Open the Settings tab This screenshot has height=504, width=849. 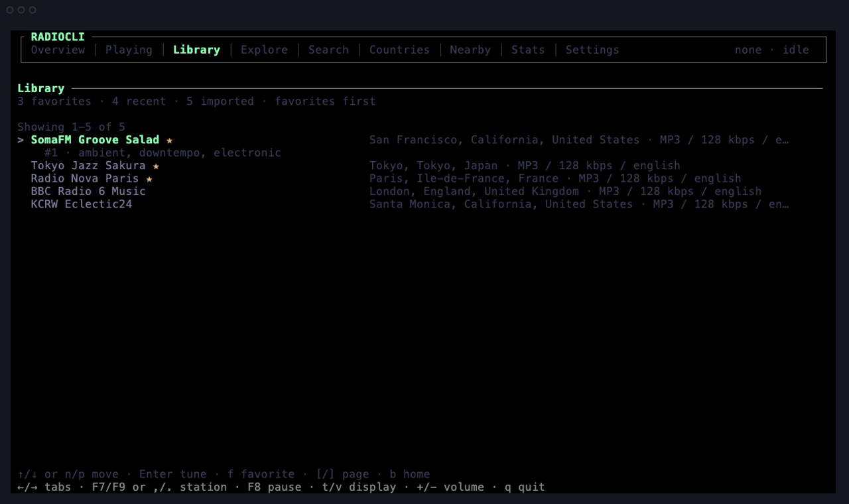pyautogui.click(x=592, y=50)
